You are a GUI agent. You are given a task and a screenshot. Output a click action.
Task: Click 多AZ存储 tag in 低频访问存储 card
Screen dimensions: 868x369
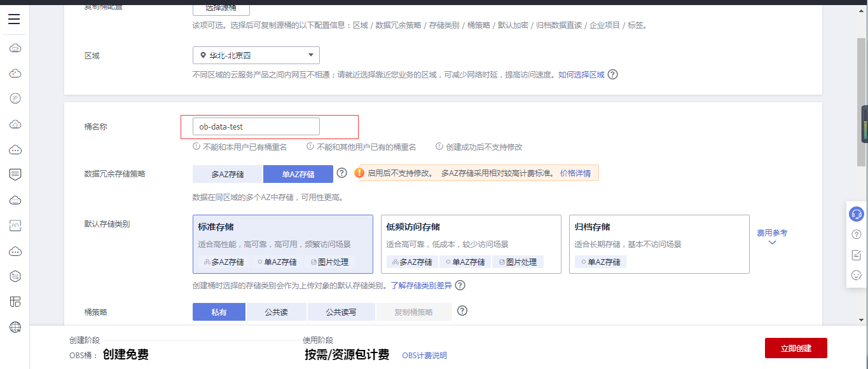point(413,262)
